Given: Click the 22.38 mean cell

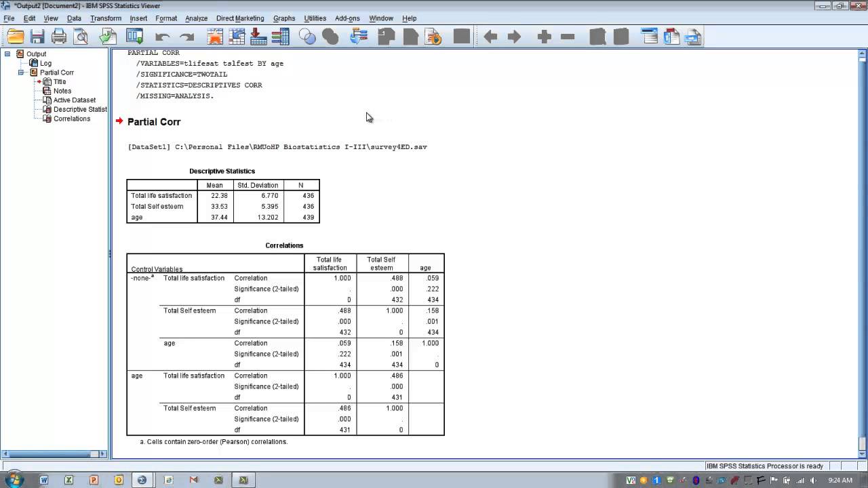Looking at the screenshot, I should [219, 196].
